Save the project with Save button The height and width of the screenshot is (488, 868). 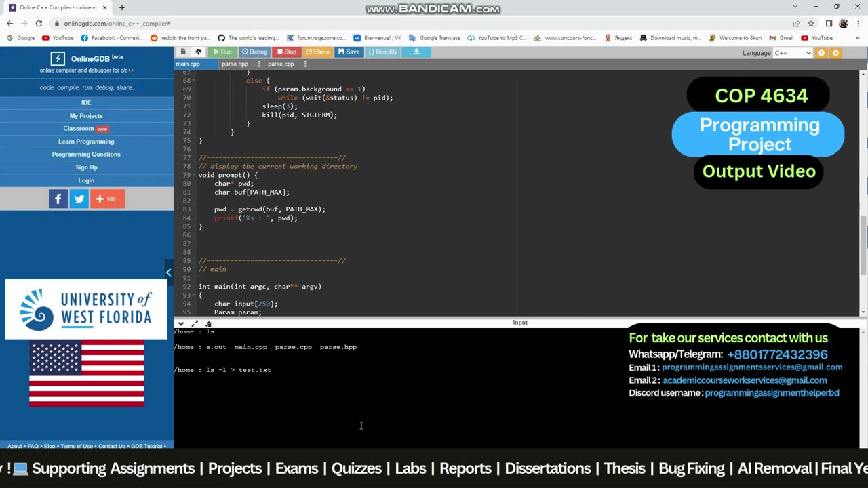349,52
